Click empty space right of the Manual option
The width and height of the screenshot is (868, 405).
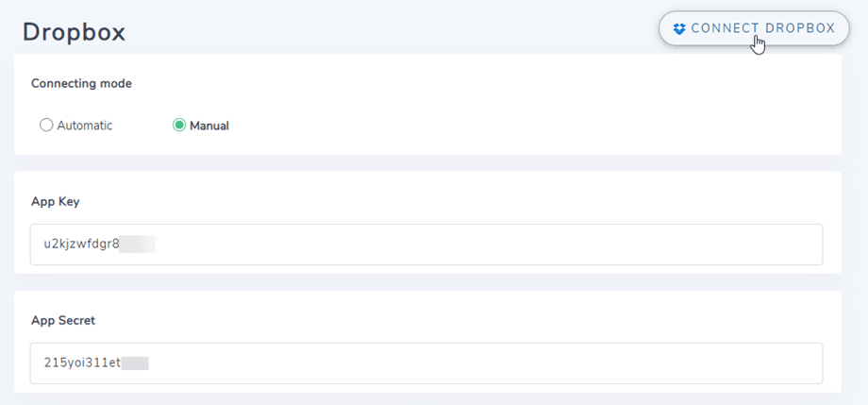click(519, 126)
